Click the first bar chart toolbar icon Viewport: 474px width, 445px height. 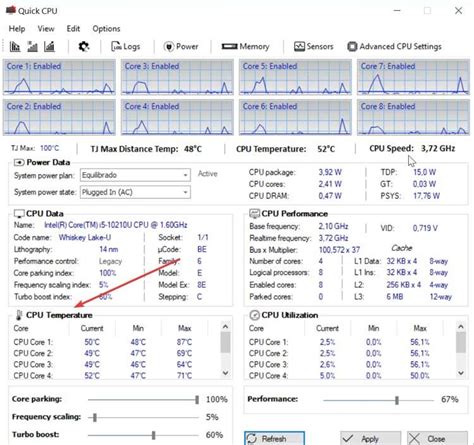pos(15,47)
